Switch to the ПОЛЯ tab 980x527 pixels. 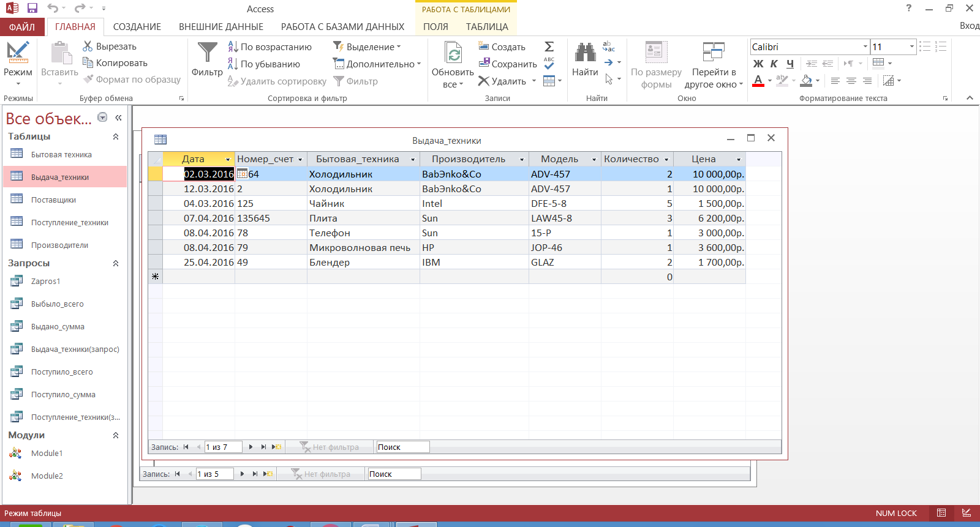[435, 27]
